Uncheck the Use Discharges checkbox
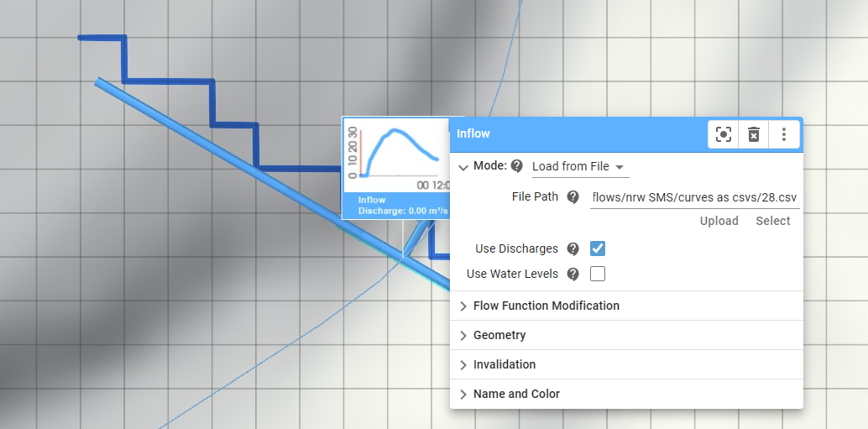 point(598,249)
